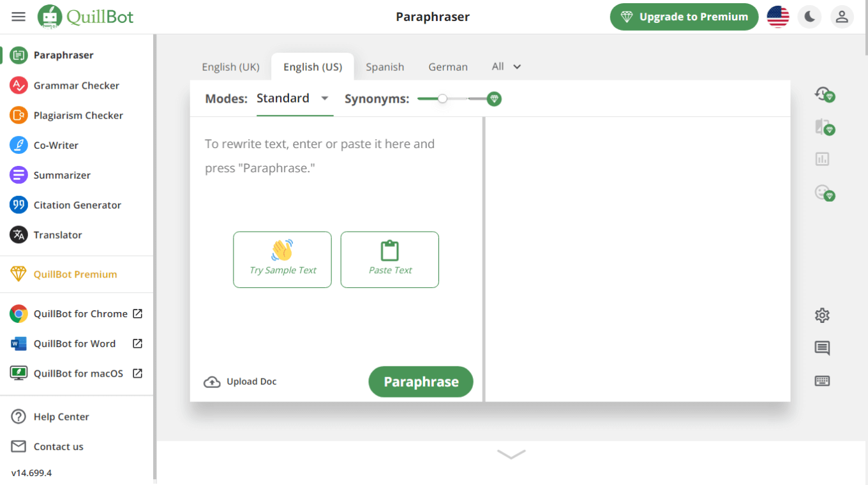Click the tone insights face icon
The image size is (868, 485).
[x=824, y=193]
